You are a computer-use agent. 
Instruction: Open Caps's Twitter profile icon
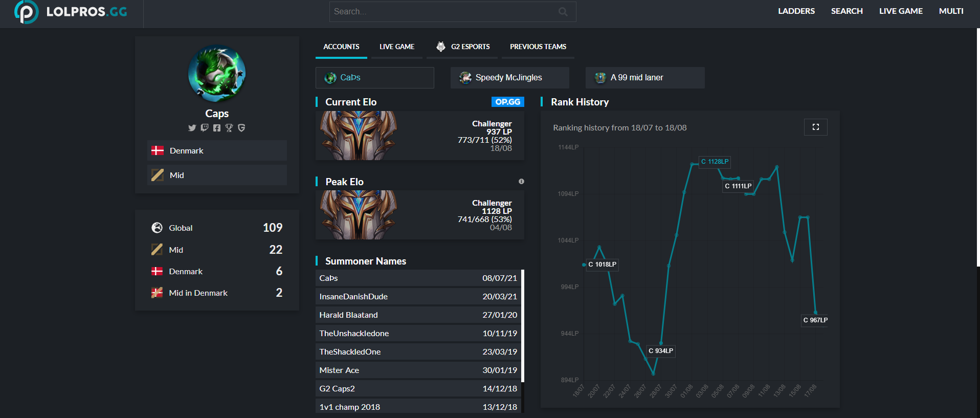click(x=192, y=128)
